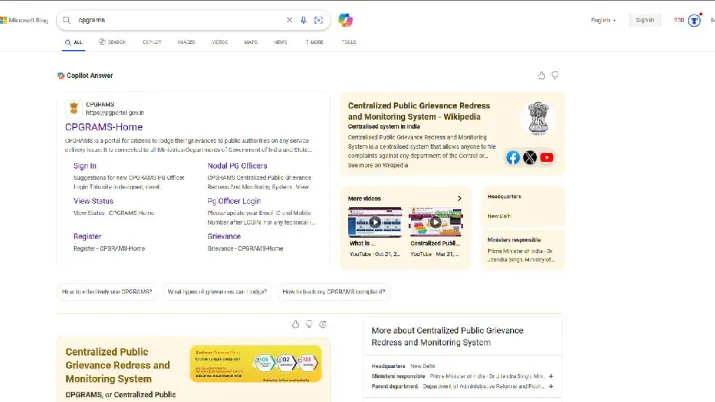Like the Copilot Answer with thumbs up
This screenshot has height=402, width=715.
[x=541, y=75]
